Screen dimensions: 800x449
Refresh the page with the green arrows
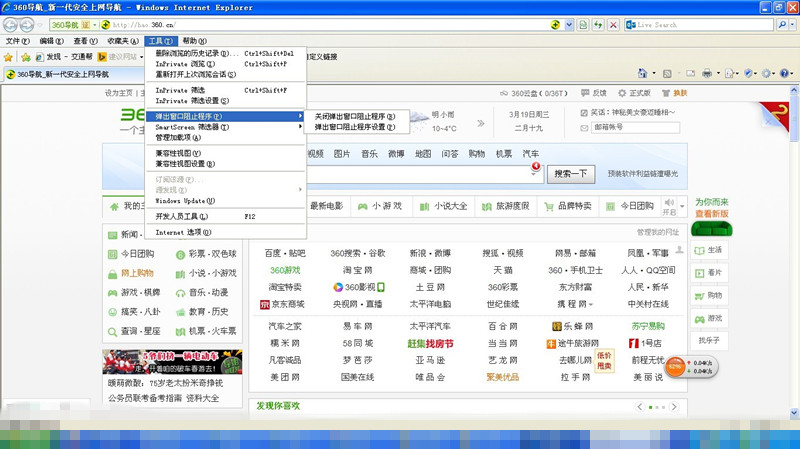(598, 24)
